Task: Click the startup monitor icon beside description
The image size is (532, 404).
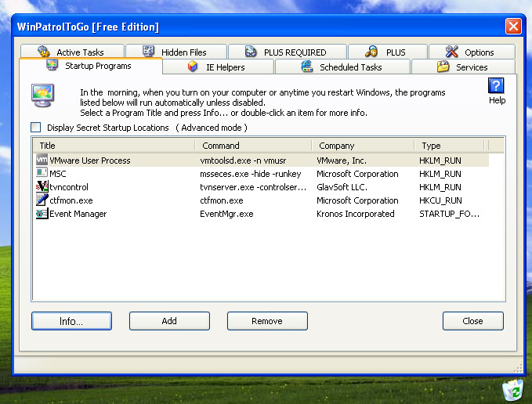Action: coord(43,96)
